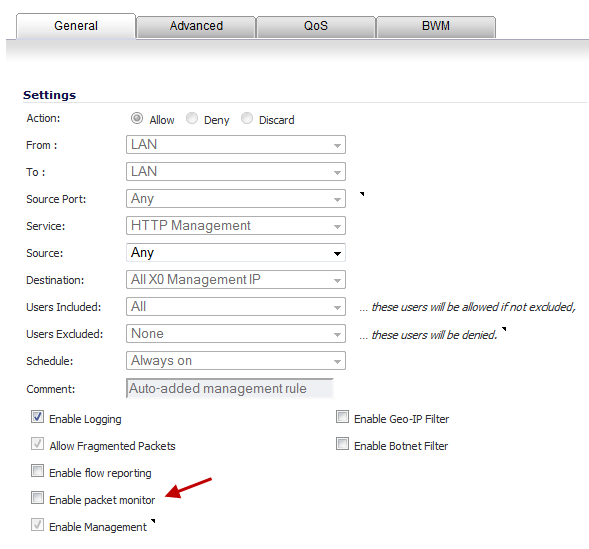Choose the Deny action radio button
589x549 pixels.
click(192, 119)
